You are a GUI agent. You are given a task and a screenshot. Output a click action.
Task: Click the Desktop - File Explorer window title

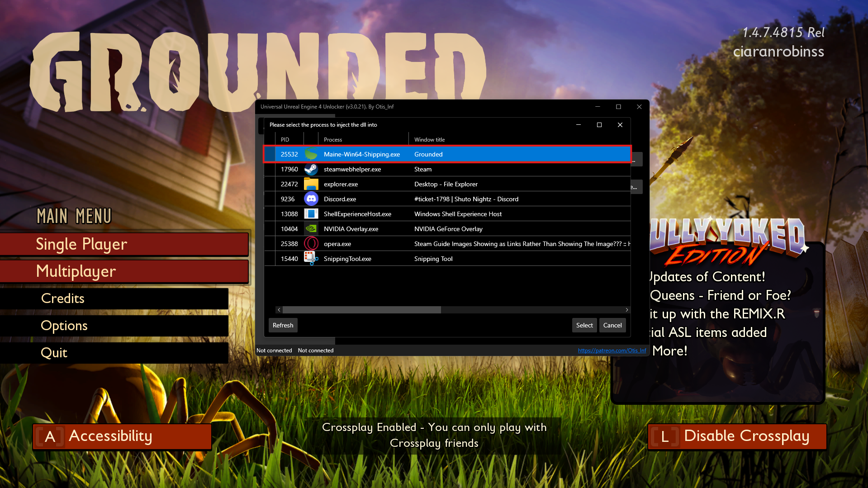(446, 184)
